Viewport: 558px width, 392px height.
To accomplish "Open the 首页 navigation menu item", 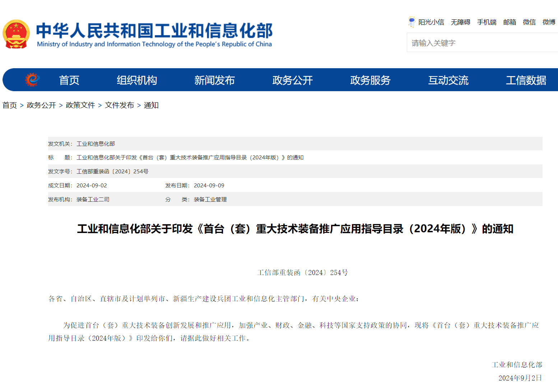I will tap(69, 80).
